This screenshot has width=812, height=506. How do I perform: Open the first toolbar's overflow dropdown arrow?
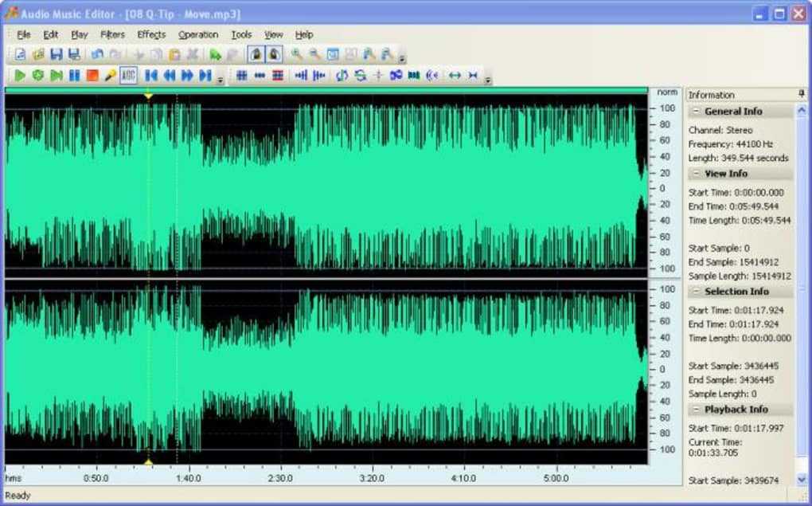pos(402,58)
